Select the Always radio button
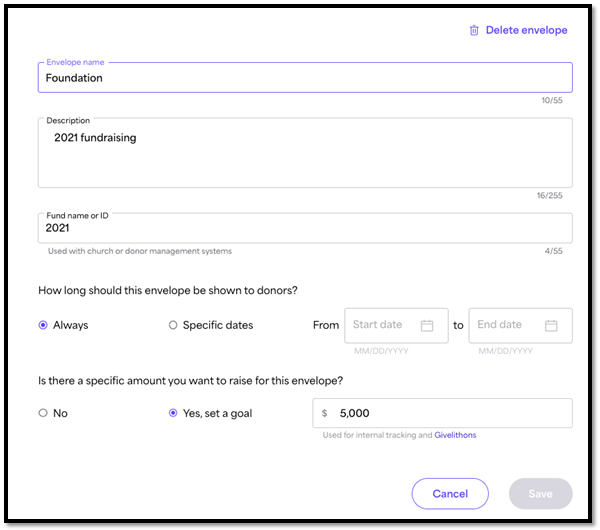This screenshot has width=600, height=530. click(x=43, y=325)
